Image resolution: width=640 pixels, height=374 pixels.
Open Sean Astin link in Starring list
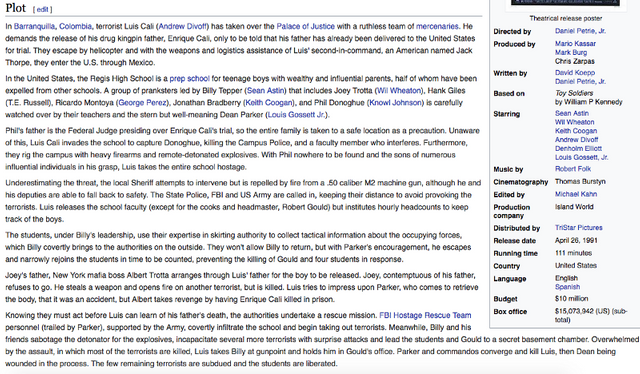tap(571, 113)
